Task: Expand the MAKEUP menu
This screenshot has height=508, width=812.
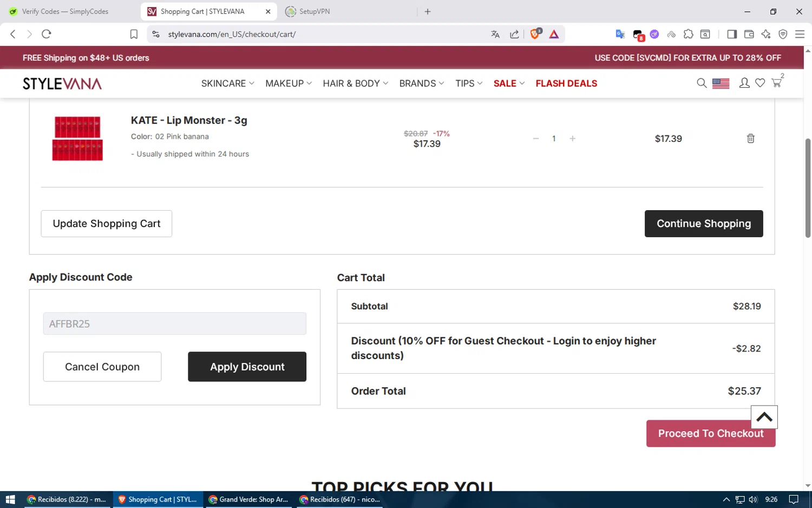Action: [289, 83]
